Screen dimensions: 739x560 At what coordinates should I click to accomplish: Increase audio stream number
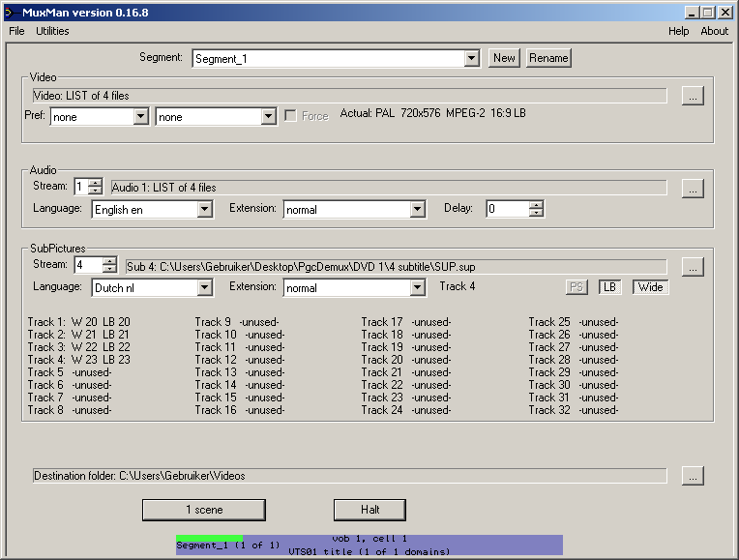[96, 183]
